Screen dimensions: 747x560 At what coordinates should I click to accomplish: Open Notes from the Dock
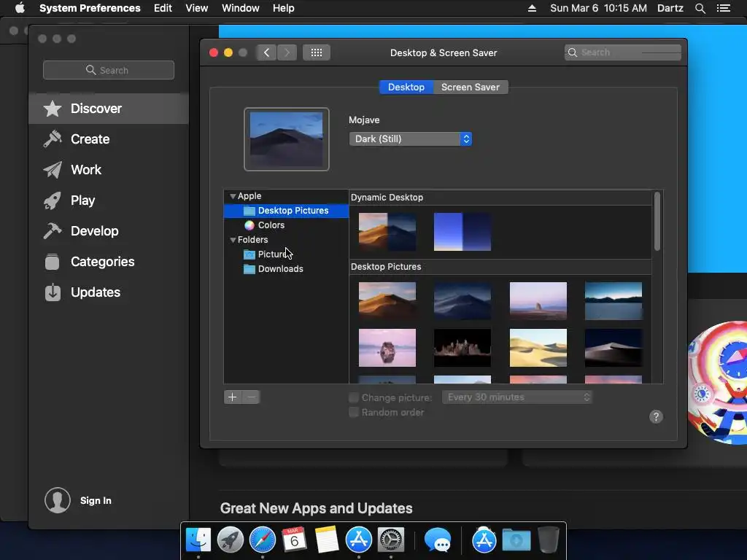pyautogui.click(x=326, y=540)
